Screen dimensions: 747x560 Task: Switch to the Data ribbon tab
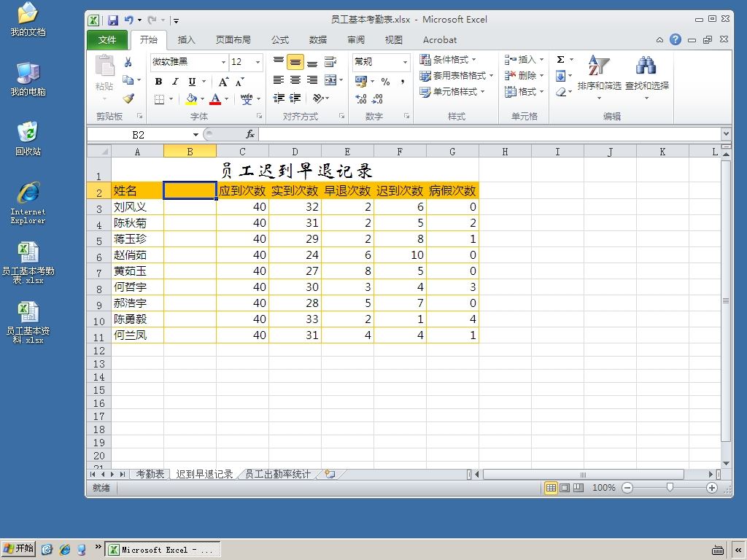318,40
